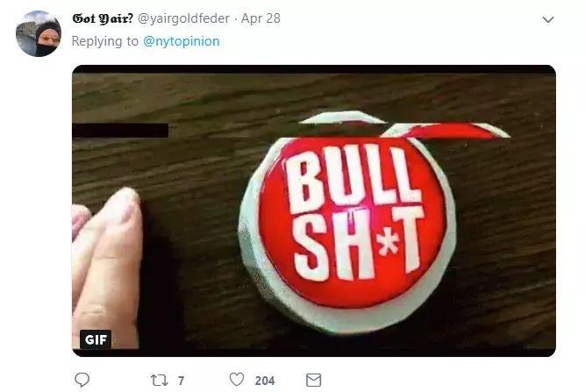Expand the tweet options chevron menu
The height and width of the screenshot is (392, 585).
point(547,19)
